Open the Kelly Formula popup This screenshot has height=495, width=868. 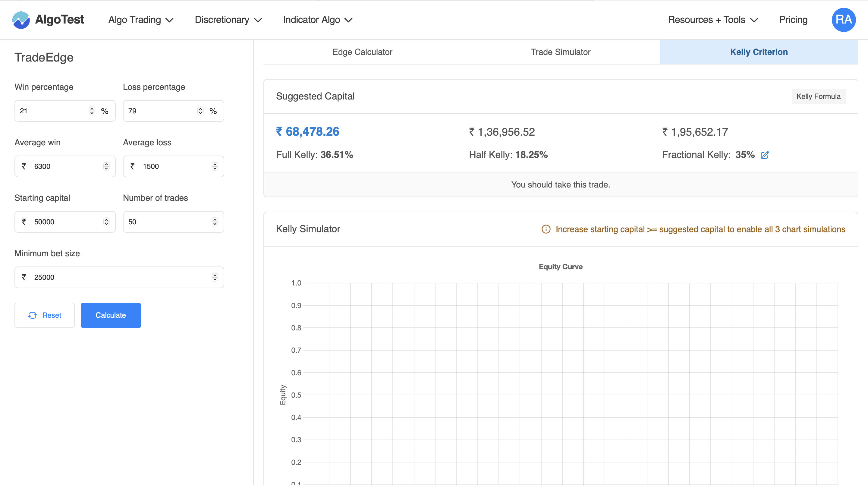tap(818, 96)
